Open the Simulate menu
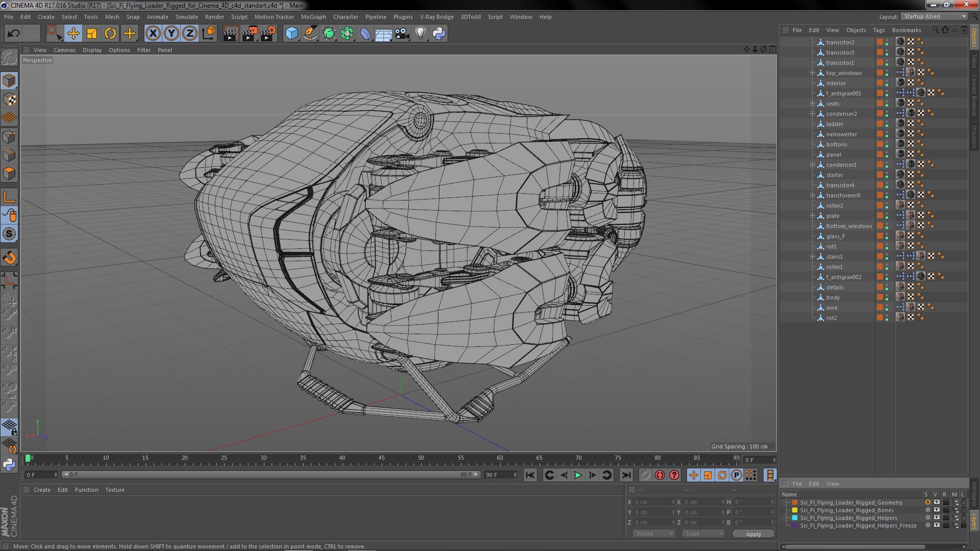This screenshot has width=980, height=551. tap(187, 17)
